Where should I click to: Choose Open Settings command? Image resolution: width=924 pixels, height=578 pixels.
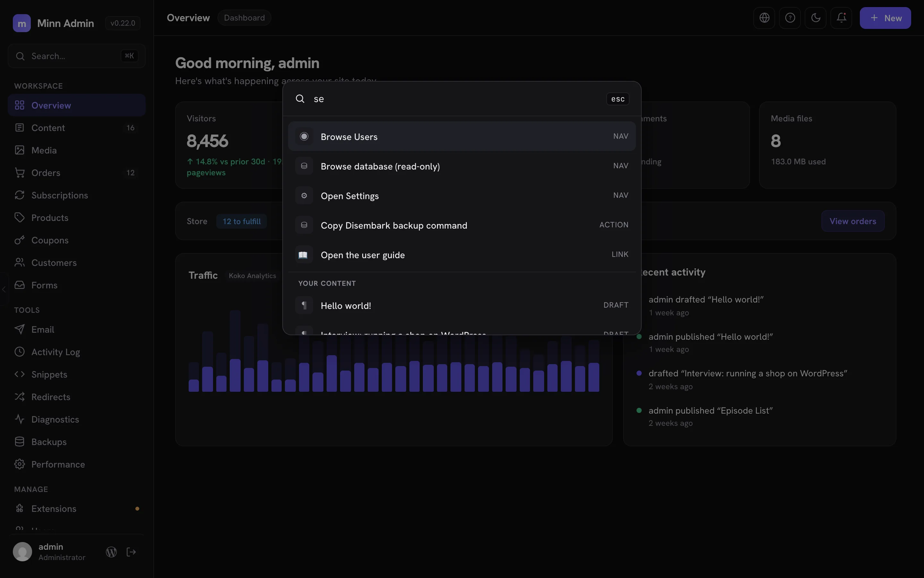tap(462, 195)
